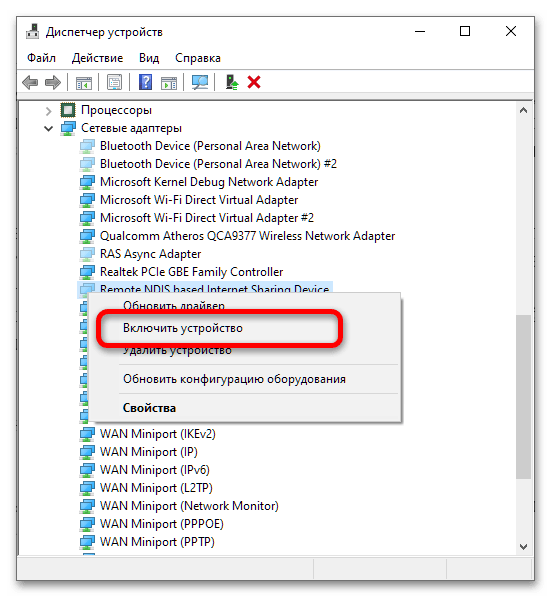Image resolution: width=551 pixels, height=597 pixels.
Task: Select Включить устройство in context menu
Action: (183, 328)
